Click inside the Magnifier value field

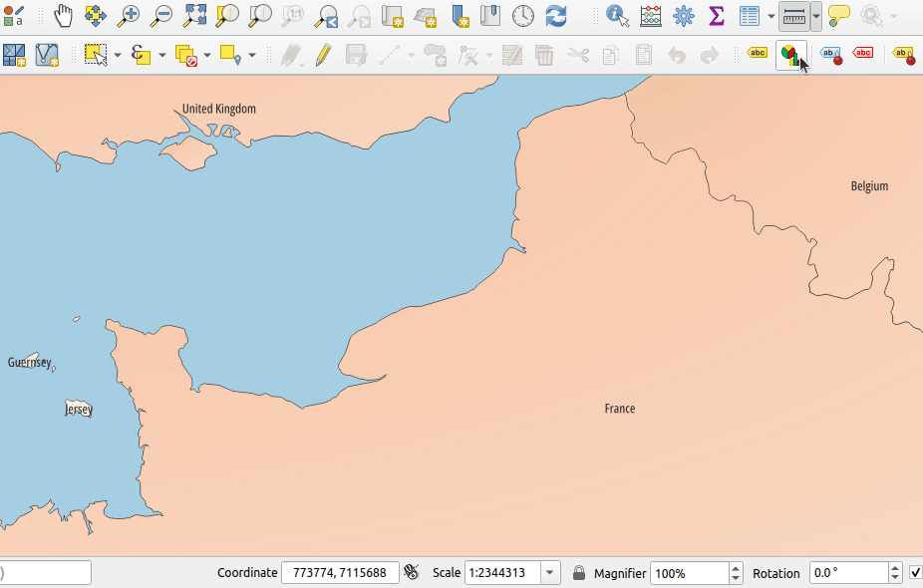690,573
